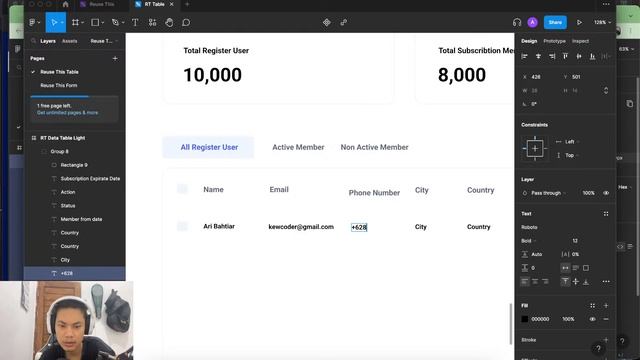Select the Text tool
The width and height of the screenshot is (640, 360).
tap(135, 22)
